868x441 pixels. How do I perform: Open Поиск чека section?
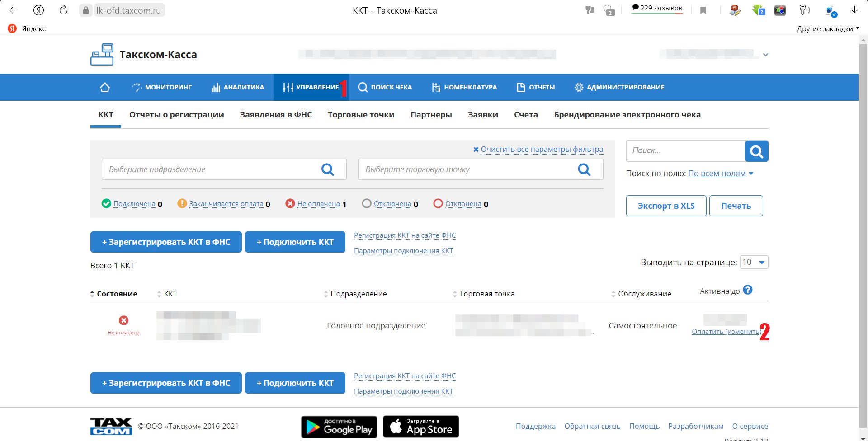pyautogui.click(x=385, y=87)
